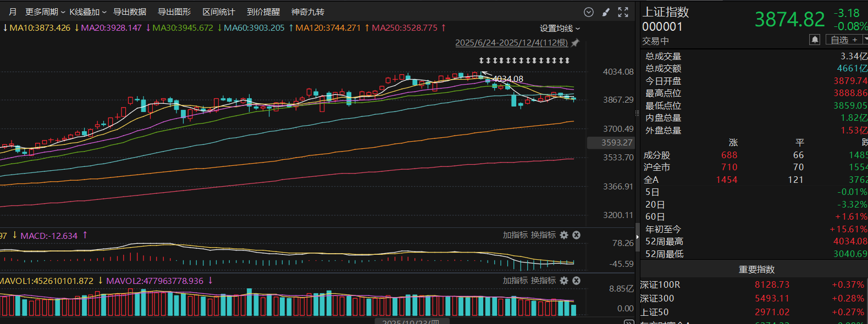The height and width of the screenshot is (324, 868).
Task: Click the MACD:-12.634 value label
Action: click(49, 236)
